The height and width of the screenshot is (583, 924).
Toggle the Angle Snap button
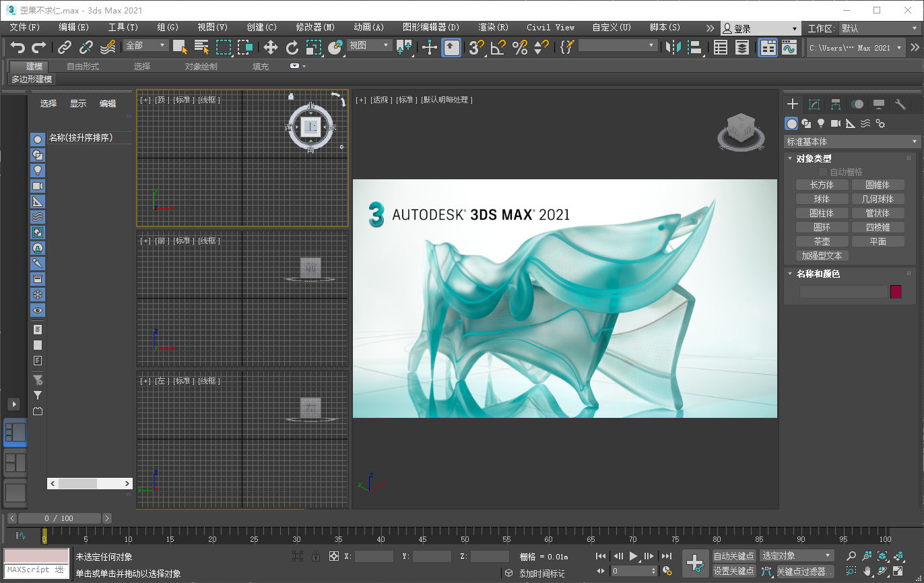498,47
